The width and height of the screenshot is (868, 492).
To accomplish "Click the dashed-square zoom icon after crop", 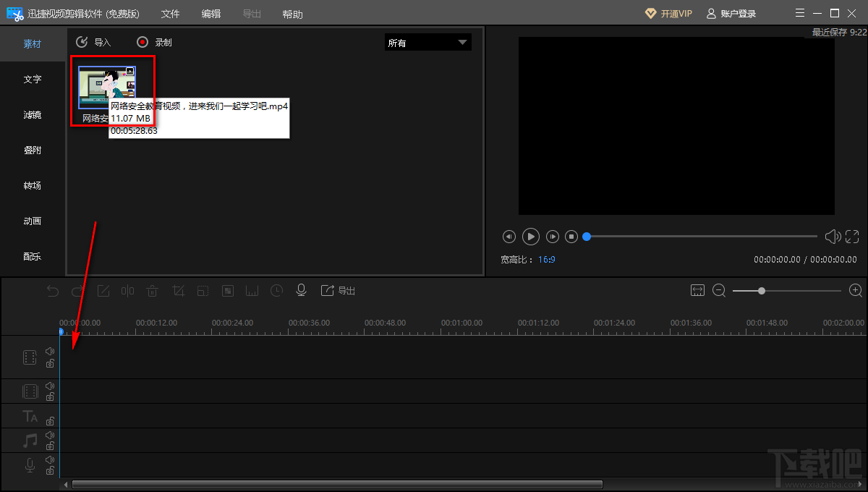I will tap(203, 291).
